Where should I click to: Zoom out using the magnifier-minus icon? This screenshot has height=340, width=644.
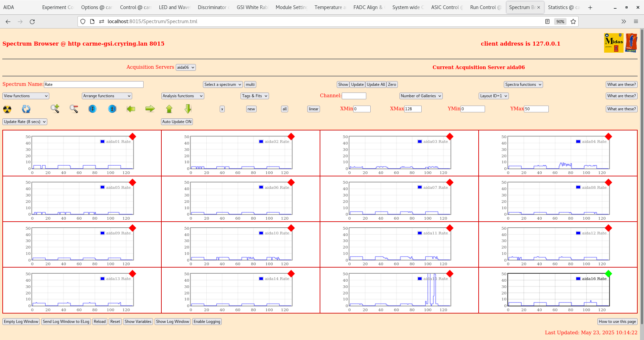(74, 109)
